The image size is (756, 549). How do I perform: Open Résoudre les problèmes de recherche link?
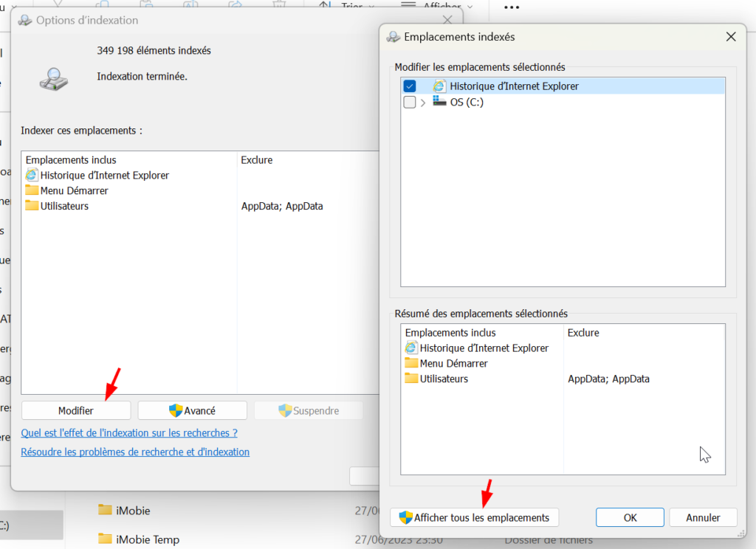(135, 452)
